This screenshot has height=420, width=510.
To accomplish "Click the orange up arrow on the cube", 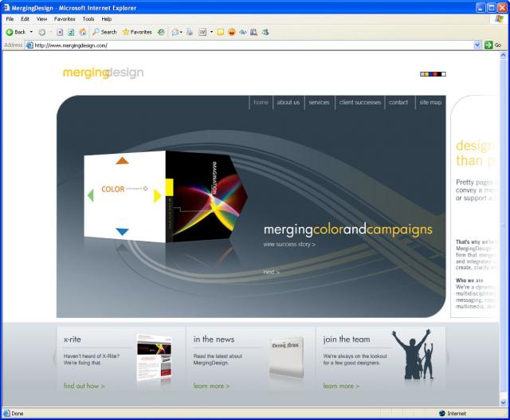I will tap(122, 160).
